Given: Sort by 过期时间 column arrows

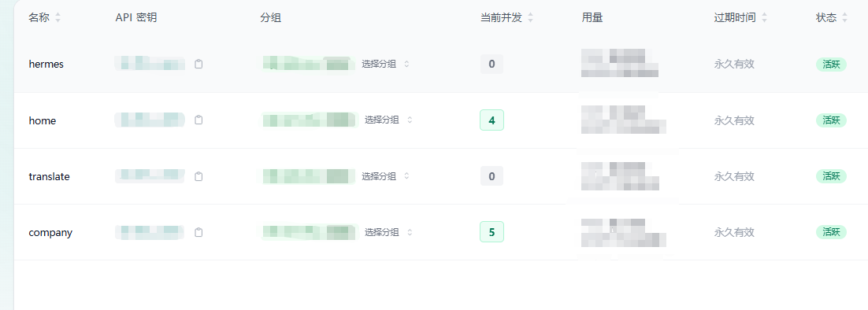Looking at the screenshot, I should 765,17.
